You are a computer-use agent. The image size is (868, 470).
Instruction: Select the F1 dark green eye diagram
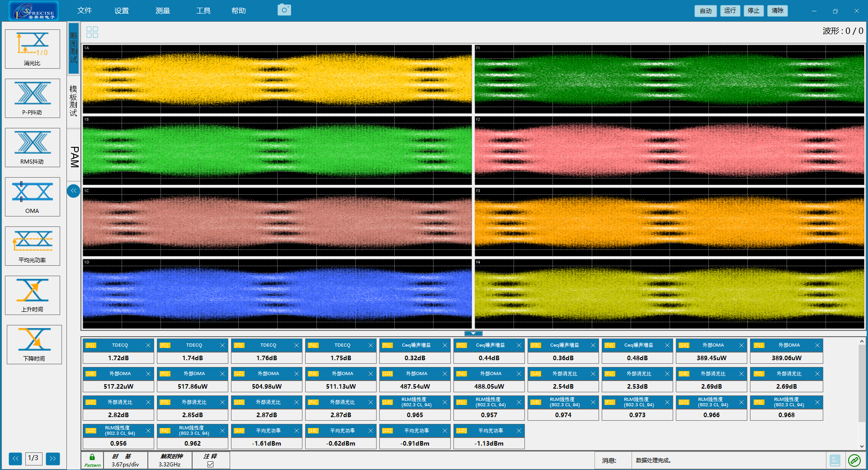(670, 79)
